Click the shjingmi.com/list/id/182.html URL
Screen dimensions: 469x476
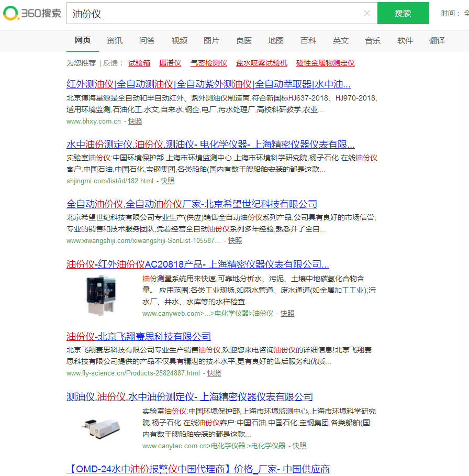pos(110,181)
